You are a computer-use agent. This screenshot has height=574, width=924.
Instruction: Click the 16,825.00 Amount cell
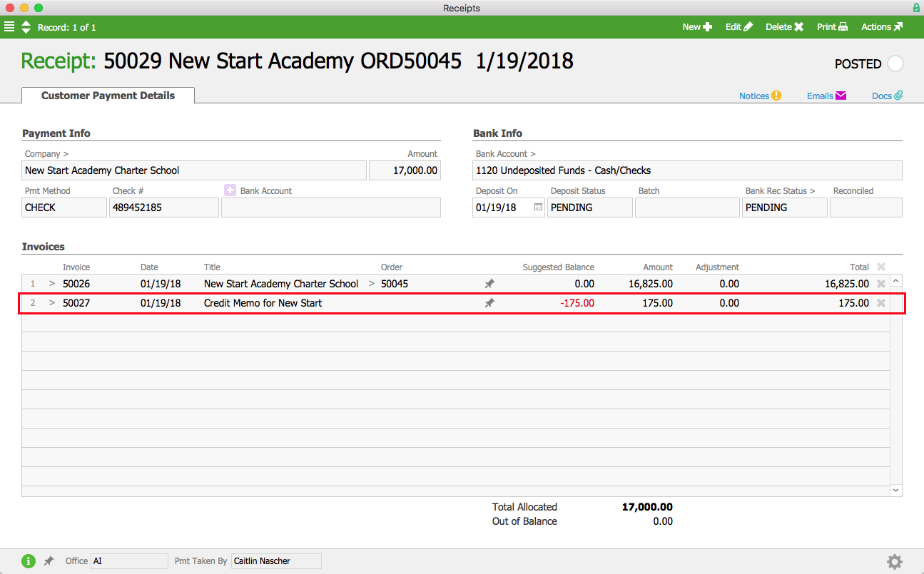(651, 284)
